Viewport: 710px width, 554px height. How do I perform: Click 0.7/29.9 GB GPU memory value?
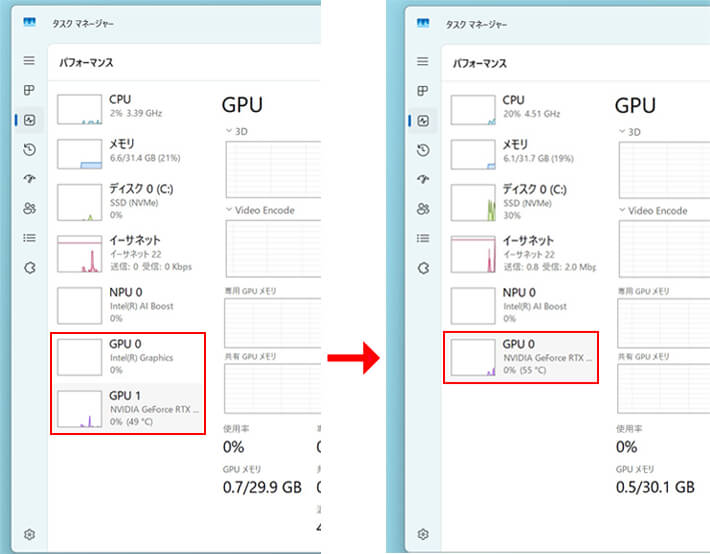pos(262,487)
